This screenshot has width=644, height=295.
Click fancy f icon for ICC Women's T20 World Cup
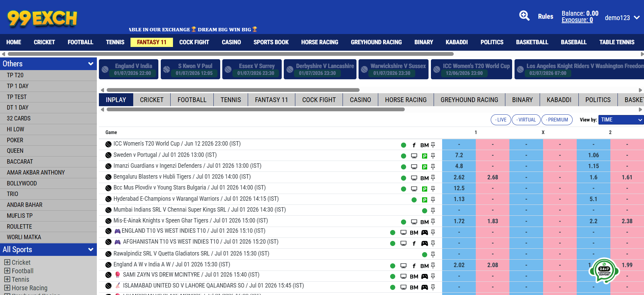414,145
